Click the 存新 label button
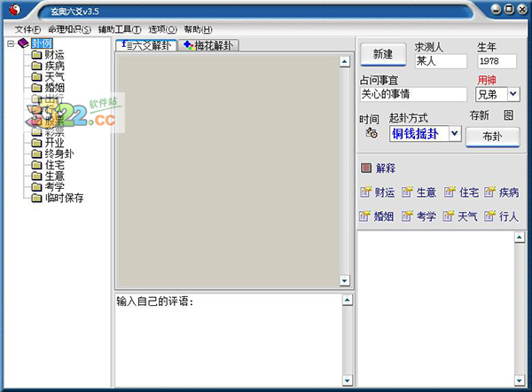This screenshot has height=392, width=532. click(479, 115)
